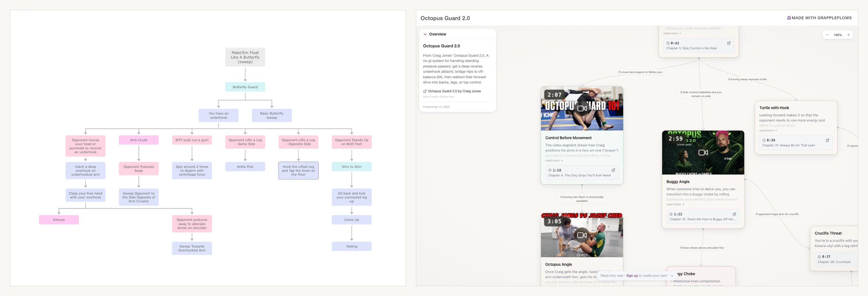Select the Clasp your free hand node
Viewport: 868px width, 296px height.
pyautogui.click(x=85, y=195)
